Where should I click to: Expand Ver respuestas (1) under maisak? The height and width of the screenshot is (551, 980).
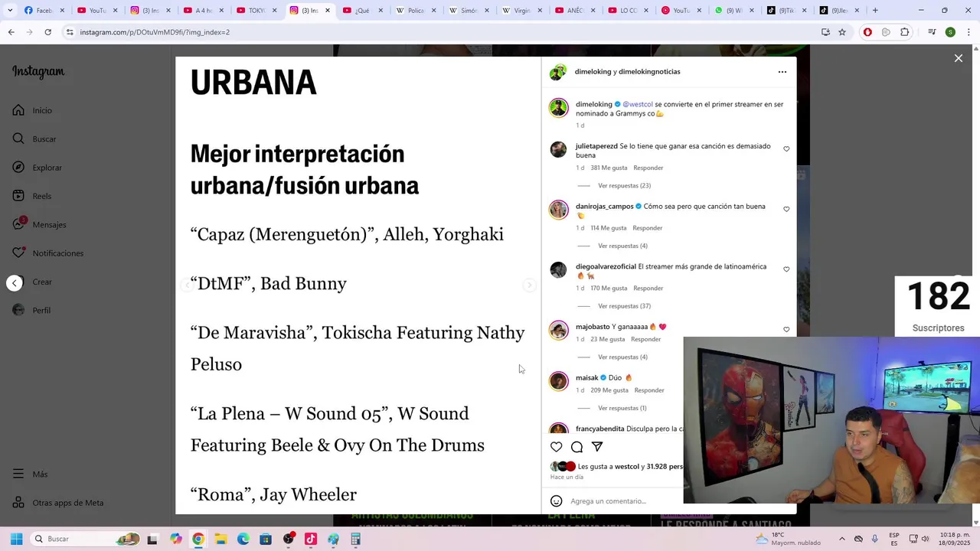tap(622, 409)
